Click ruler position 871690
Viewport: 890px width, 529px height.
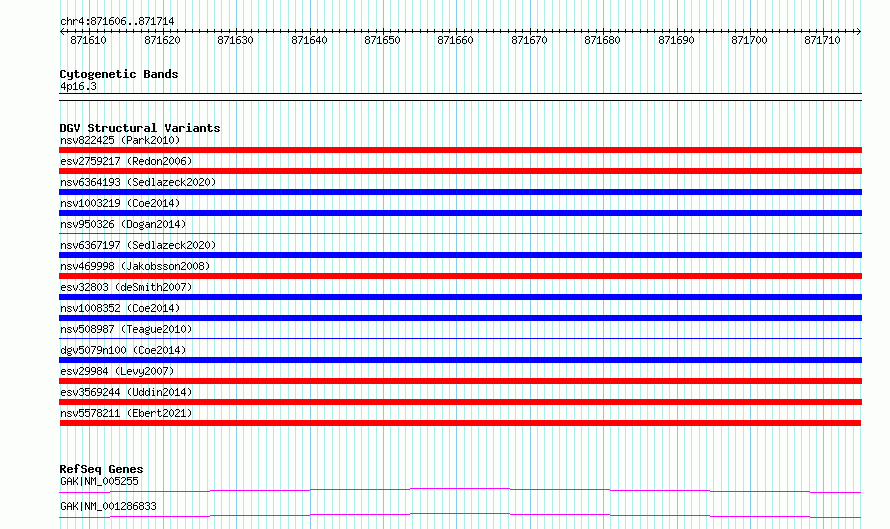(677, 40)
